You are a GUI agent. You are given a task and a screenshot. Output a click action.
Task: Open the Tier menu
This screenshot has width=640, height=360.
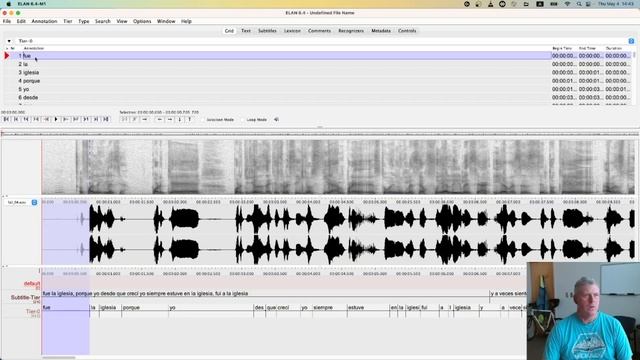pyautogui.click(x=68, y=21)
